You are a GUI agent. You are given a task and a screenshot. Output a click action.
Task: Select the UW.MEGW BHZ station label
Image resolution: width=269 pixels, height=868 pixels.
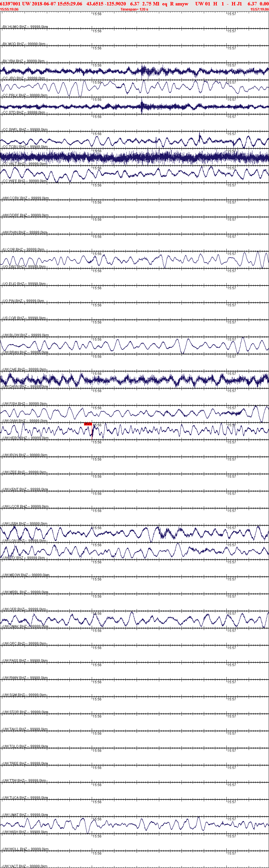[x=26, y=575]
